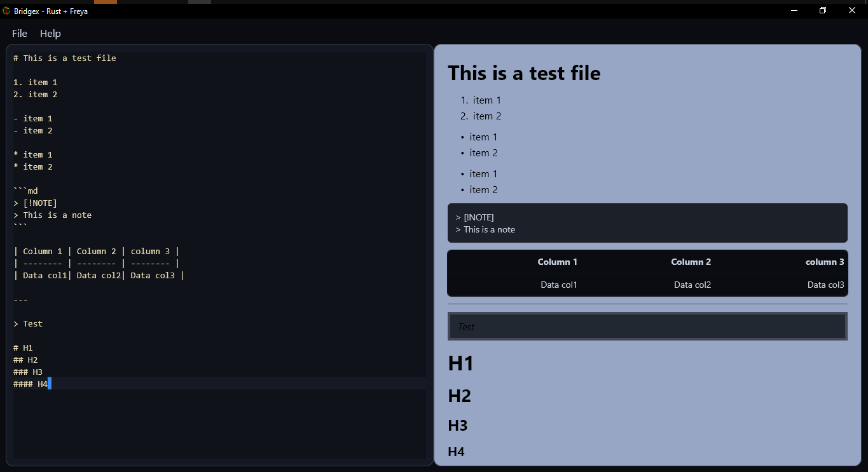Open the Help menu
Image resolution: width=868 pixels, height=472 pixels.
point(50,34)
